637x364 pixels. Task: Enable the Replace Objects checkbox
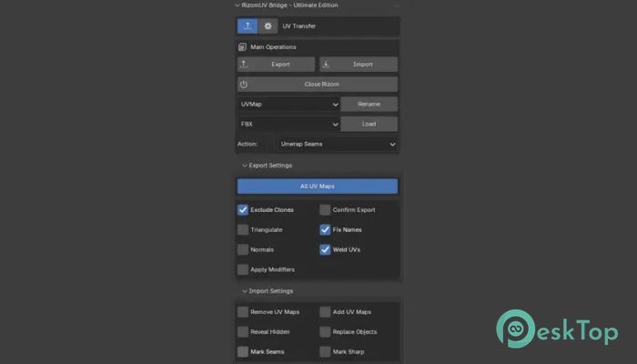point(325,331)
